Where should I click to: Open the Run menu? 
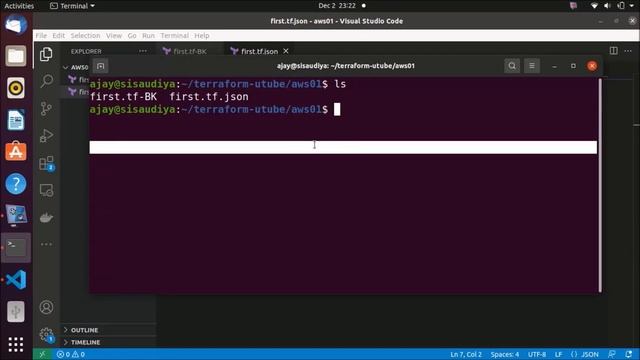coord(148,36)
